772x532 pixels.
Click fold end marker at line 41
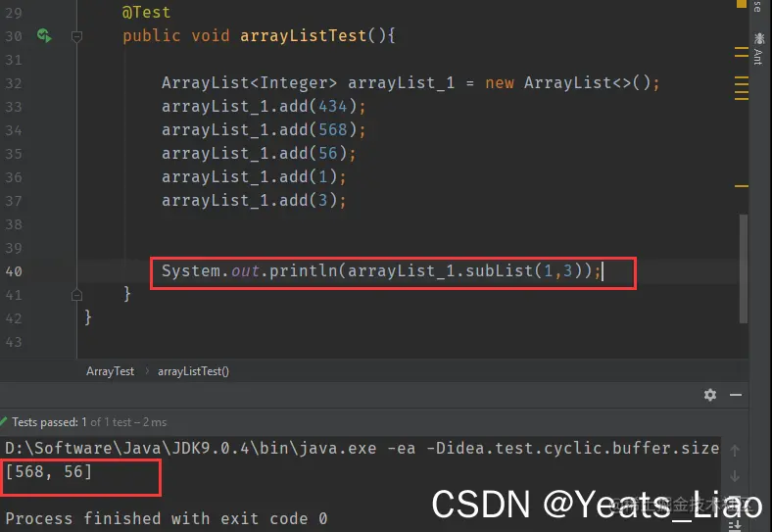click(76, 295)
